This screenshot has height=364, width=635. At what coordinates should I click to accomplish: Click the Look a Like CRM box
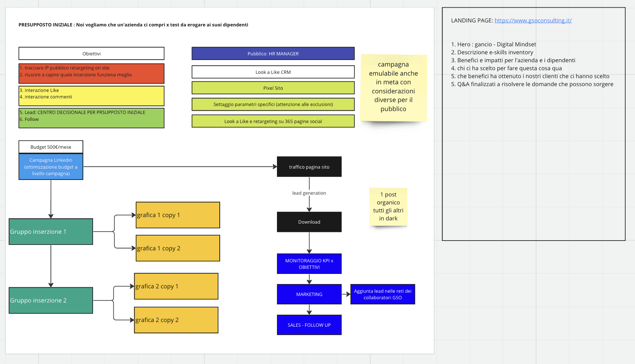tap(273, 72)
